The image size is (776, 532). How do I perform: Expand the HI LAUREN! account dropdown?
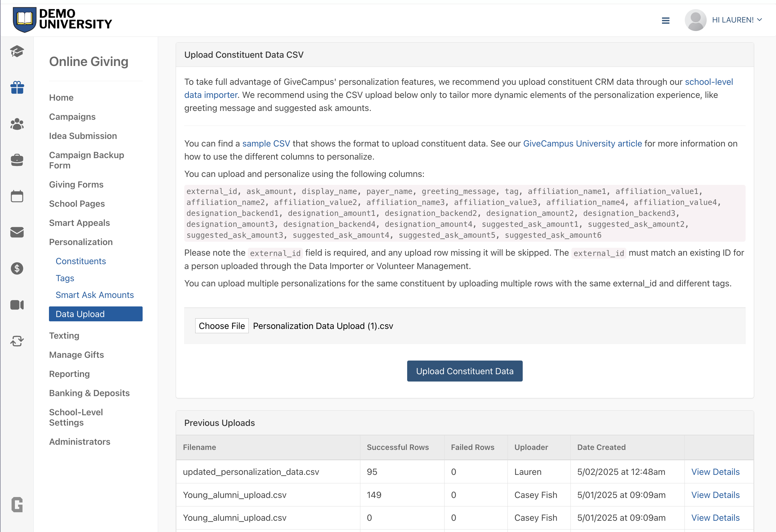(736, 20)
